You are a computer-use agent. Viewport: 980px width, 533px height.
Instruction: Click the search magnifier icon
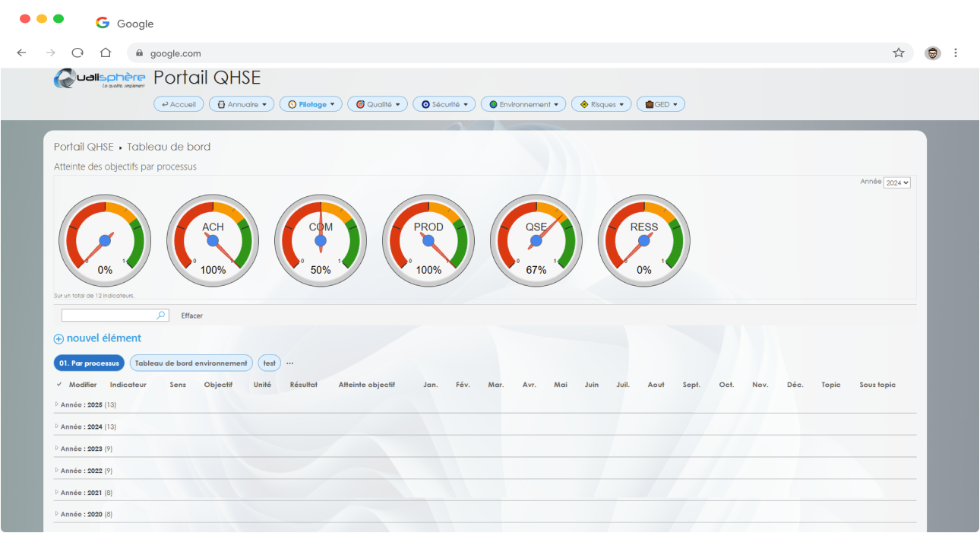click(161, 315)
